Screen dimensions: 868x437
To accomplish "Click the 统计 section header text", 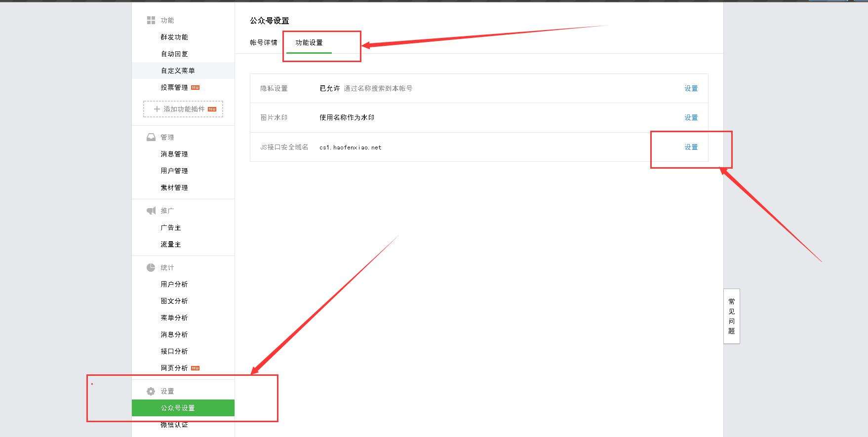I will tap(167, 267).
